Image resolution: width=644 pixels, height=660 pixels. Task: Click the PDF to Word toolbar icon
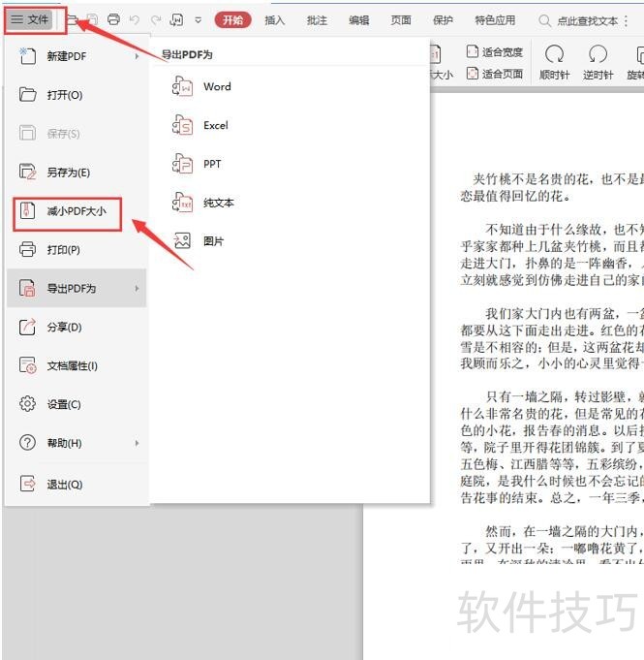click(176, 19)
